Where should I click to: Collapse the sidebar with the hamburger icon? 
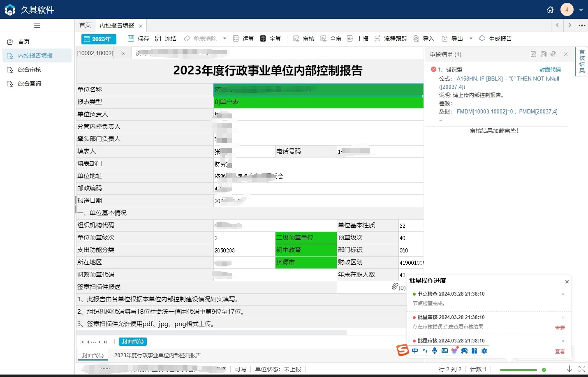pos(37,25)
